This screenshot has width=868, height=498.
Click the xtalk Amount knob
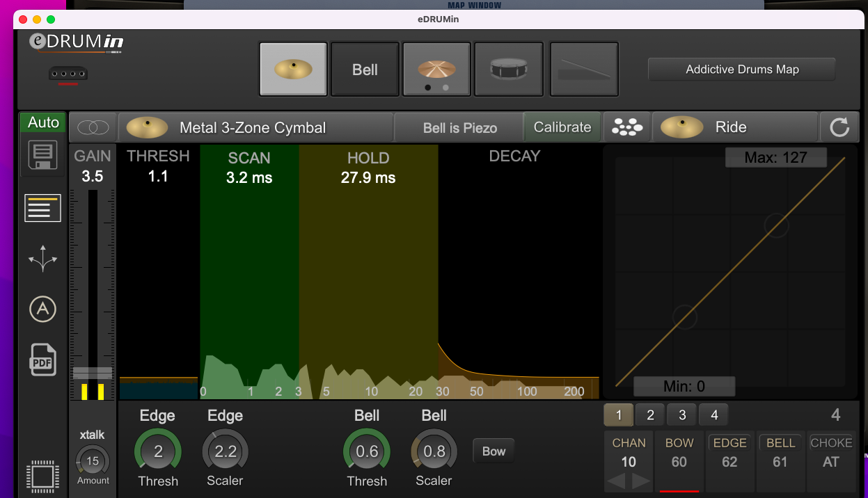pos(93,461)
